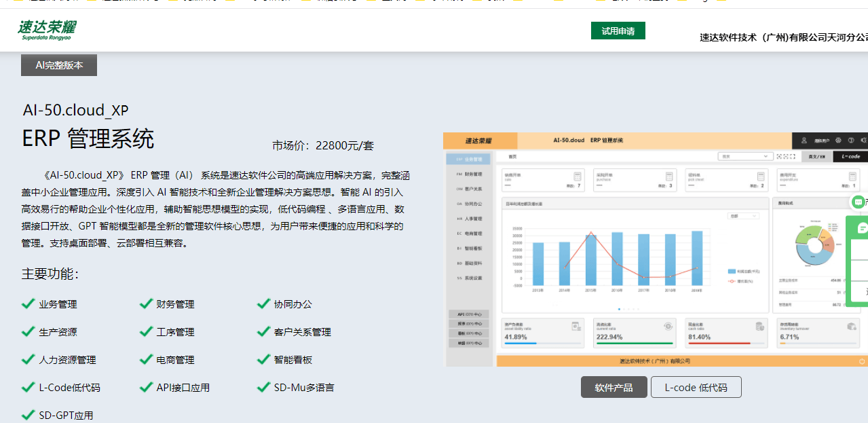Click the SD-Mu多语言 feature label
868x423 pixels.
coord(304,388)
